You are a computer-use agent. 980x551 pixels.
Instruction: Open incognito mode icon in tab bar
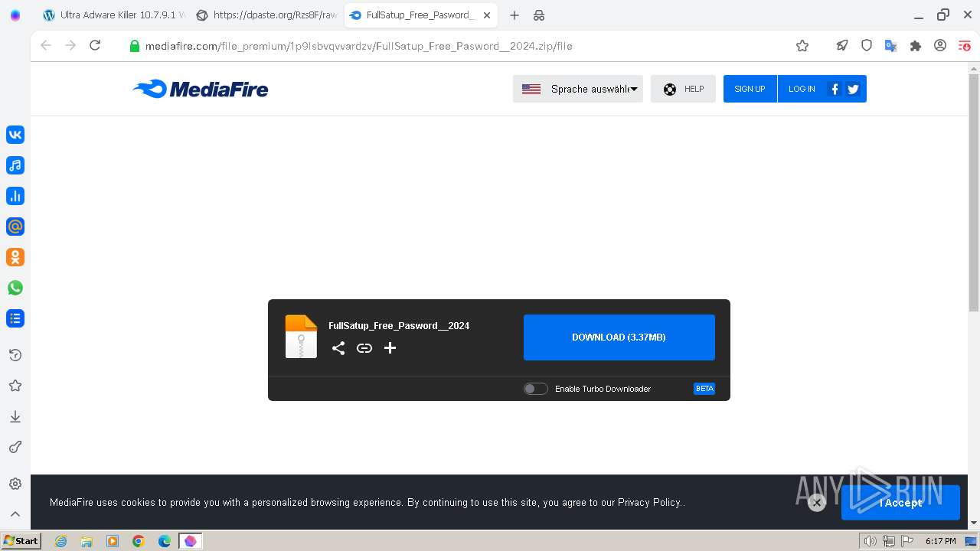click(x=539, y=15)
